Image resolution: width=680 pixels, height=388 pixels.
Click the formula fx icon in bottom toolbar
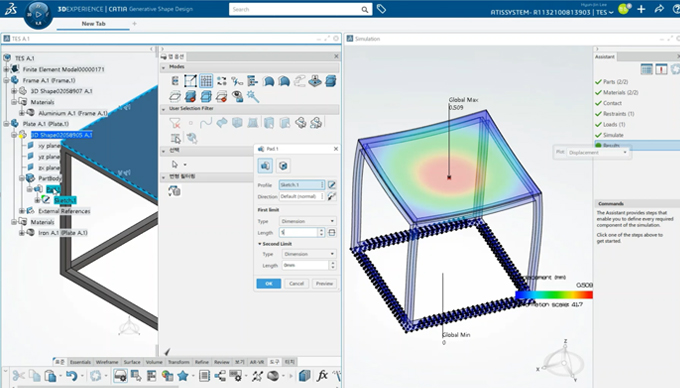click(322, 375)
